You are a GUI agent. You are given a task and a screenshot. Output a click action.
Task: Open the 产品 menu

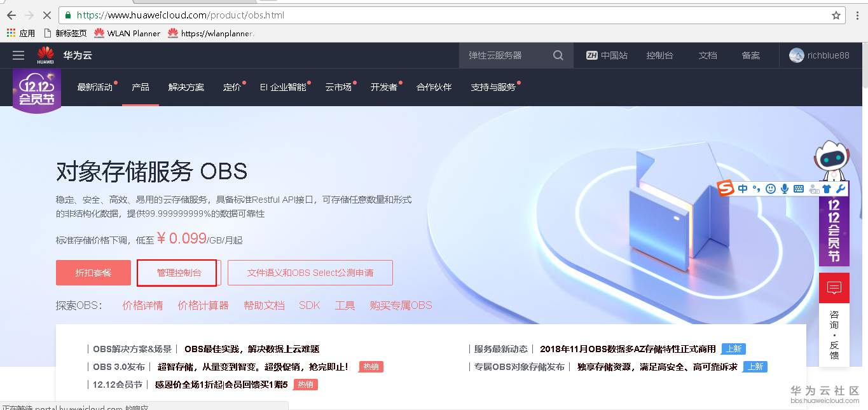click(141, 87)
